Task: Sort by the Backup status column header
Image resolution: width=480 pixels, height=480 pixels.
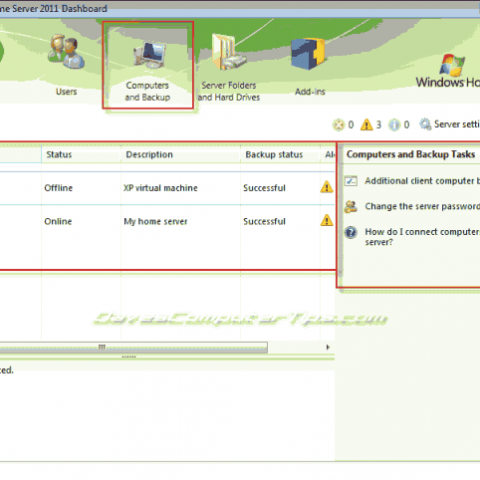Action: (280, 154)
